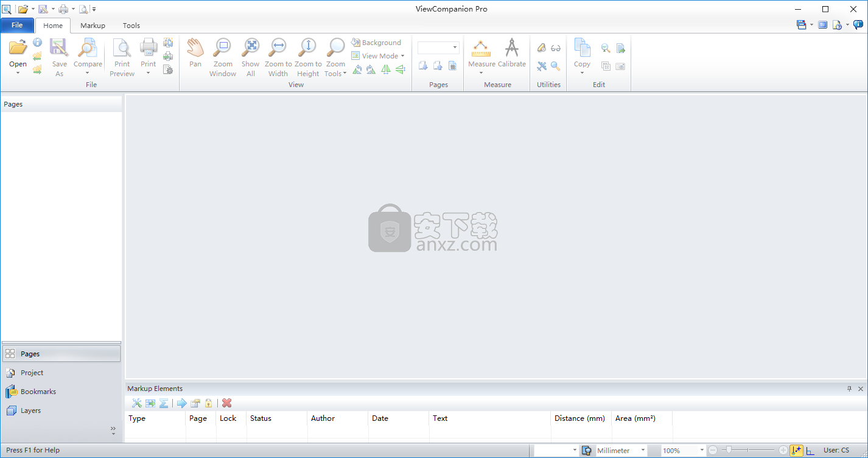
Task: Click the padlock icon in Markup Elements toolbar
Action: pyautogui.click(x=208, y=403)
